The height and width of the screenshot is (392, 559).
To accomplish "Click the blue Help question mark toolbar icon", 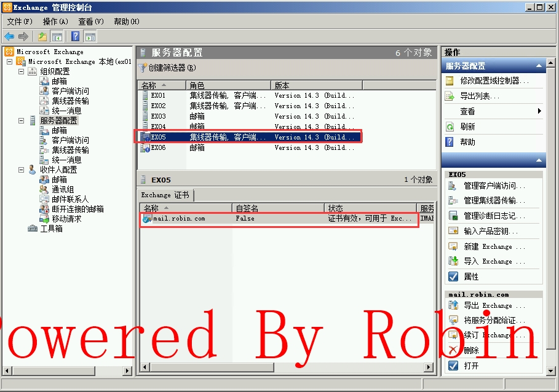I will pyautogui.click(x=75, y=36).
